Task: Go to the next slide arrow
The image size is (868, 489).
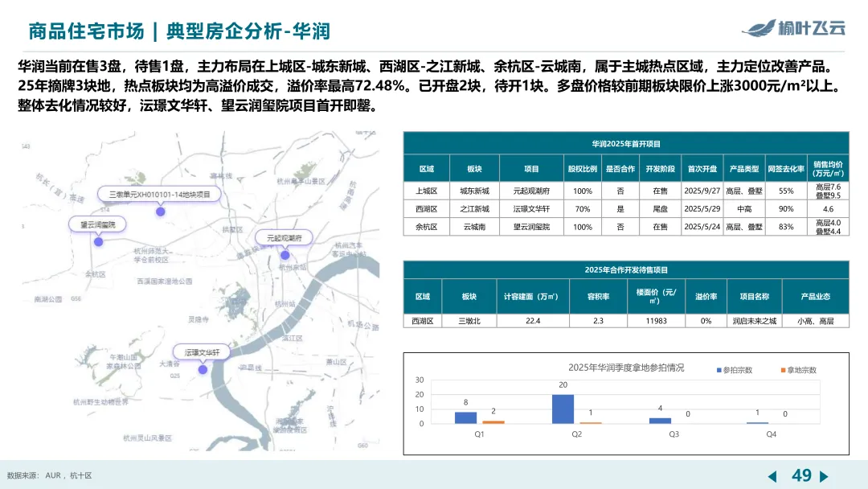Action: [x=824, y=476]
